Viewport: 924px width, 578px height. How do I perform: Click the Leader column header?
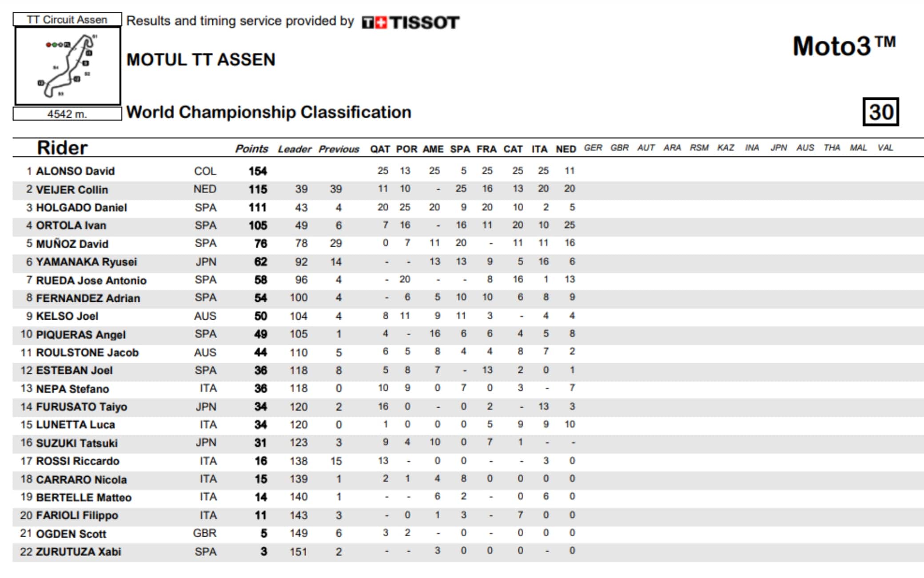(x=295, y=149)
